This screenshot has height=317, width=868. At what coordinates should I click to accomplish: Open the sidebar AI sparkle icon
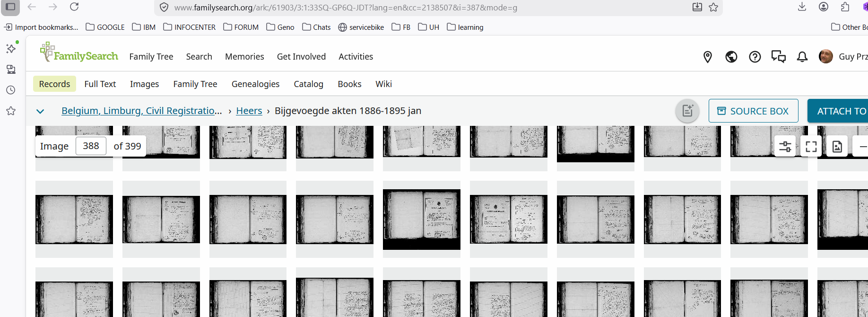click(x=11, y=48)
